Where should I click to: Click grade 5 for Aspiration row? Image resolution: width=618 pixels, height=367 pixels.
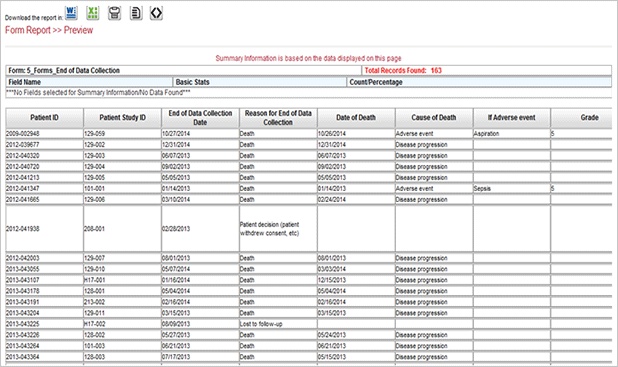click(553, 134)
